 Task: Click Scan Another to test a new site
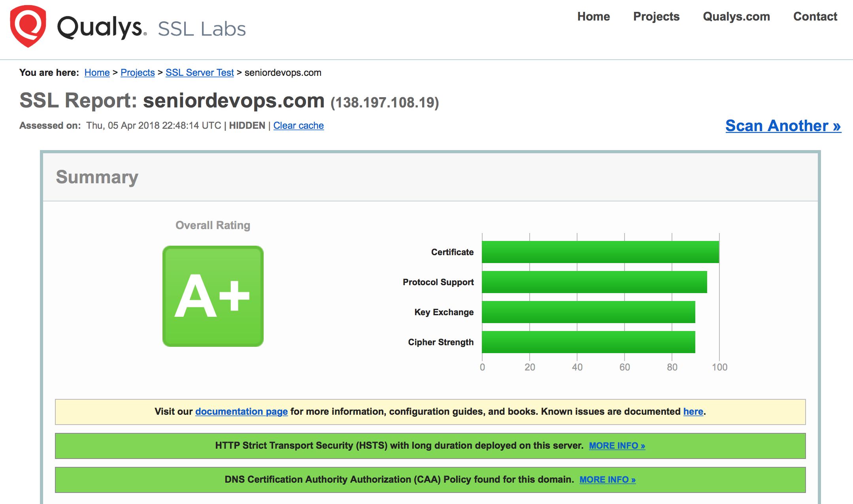tap(783, 126)
